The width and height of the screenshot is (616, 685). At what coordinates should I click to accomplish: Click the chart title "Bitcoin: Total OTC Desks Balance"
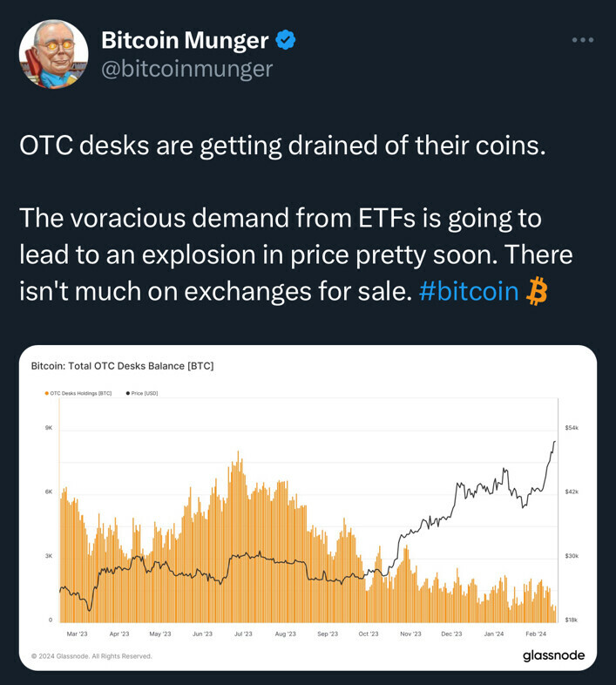tap(122, 366)
